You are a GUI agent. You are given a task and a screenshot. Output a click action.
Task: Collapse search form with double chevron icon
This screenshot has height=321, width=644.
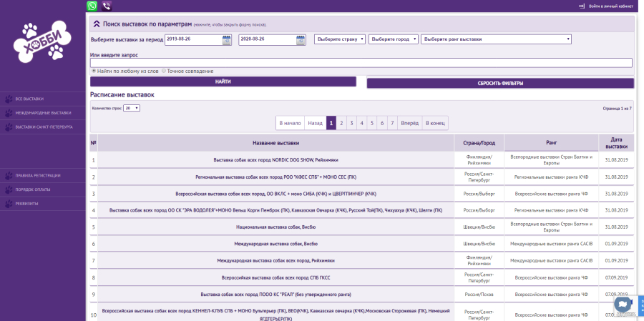[97, 24]
